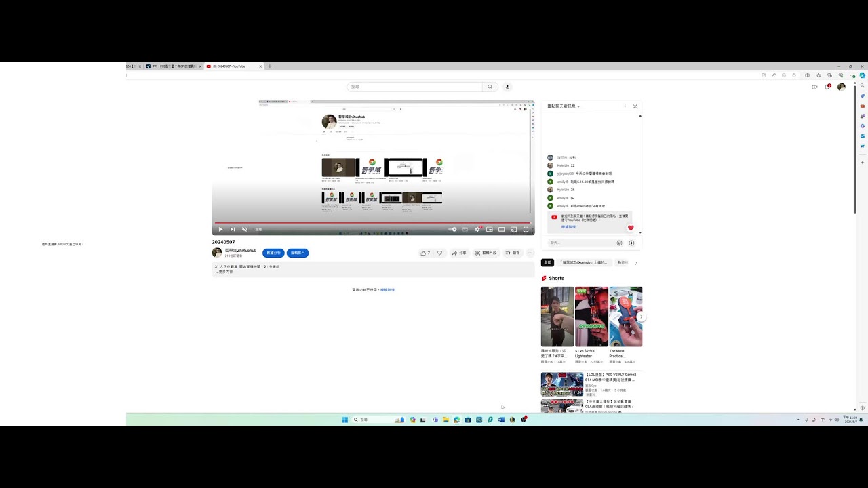Select the 全部 filter chip
This screenshot has width=868, height=488.
pos(547,262)
